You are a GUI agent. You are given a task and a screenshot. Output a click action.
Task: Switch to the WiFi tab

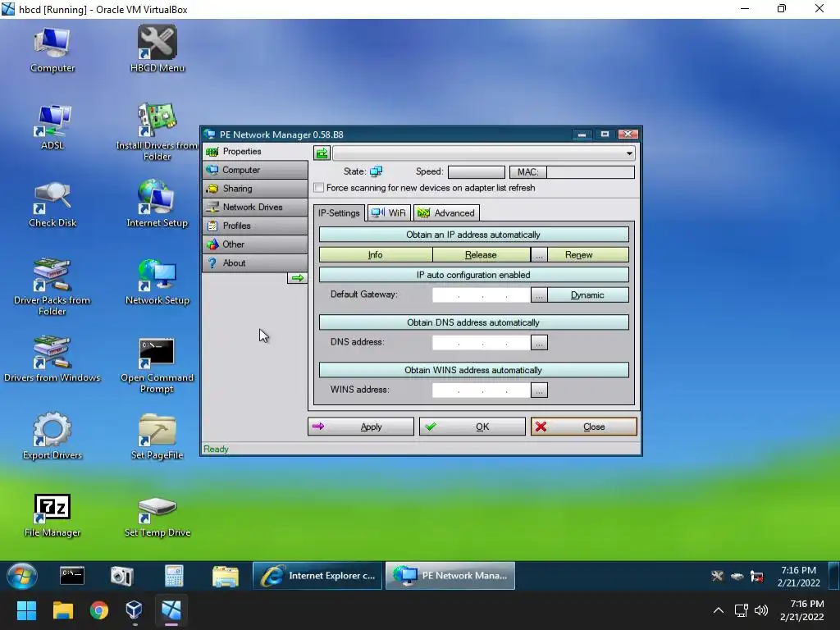tap(389, 212)
